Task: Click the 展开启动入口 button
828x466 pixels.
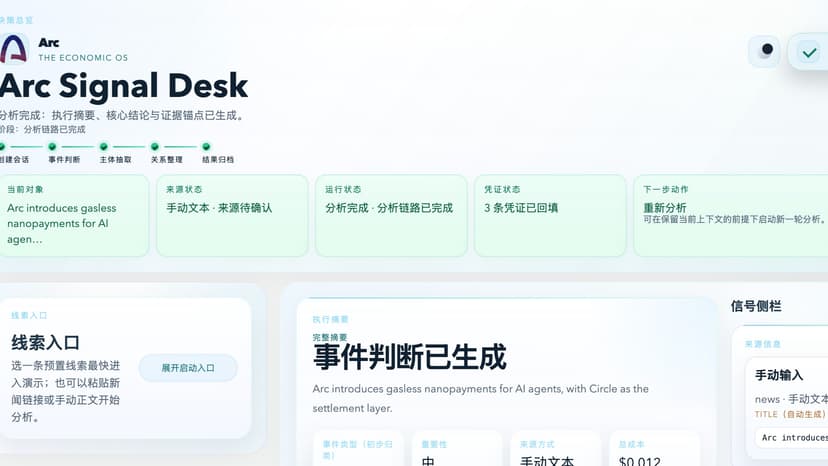Action: pos(188,368)
